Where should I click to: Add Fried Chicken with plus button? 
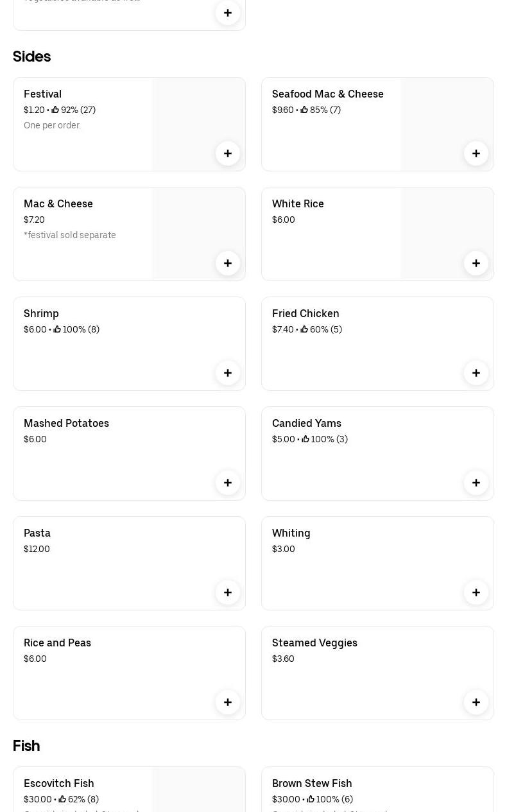(x=476, y=373)
